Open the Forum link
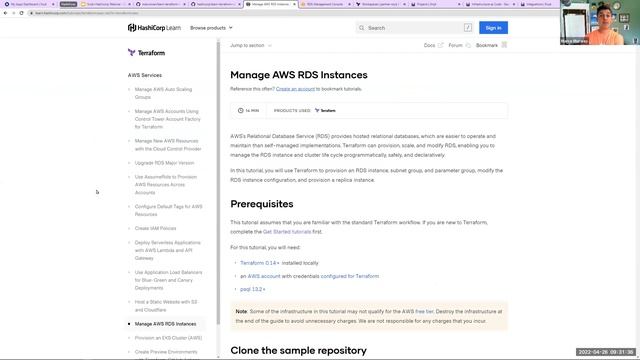Screen dimensions: 640x360 coord(459,45)
